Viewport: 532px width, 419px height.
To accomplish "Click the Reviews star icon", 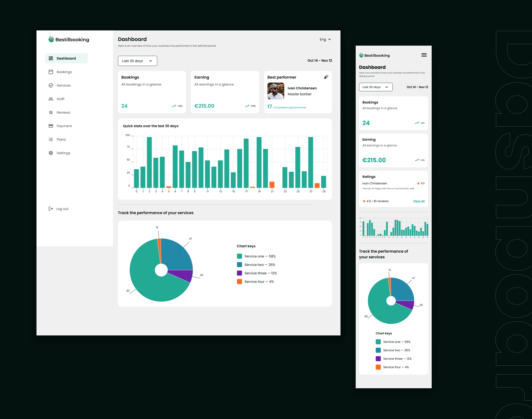I will [51, 112].
